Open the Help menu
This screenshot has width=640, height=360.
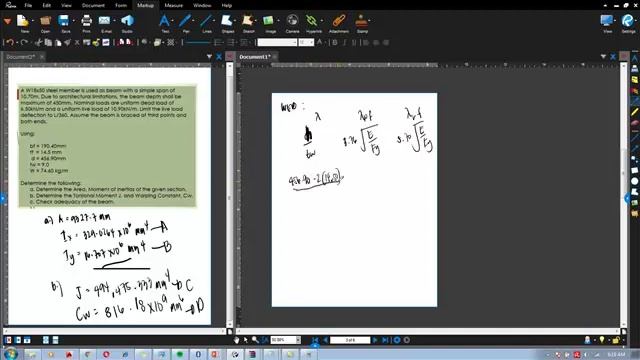(227, 5)
